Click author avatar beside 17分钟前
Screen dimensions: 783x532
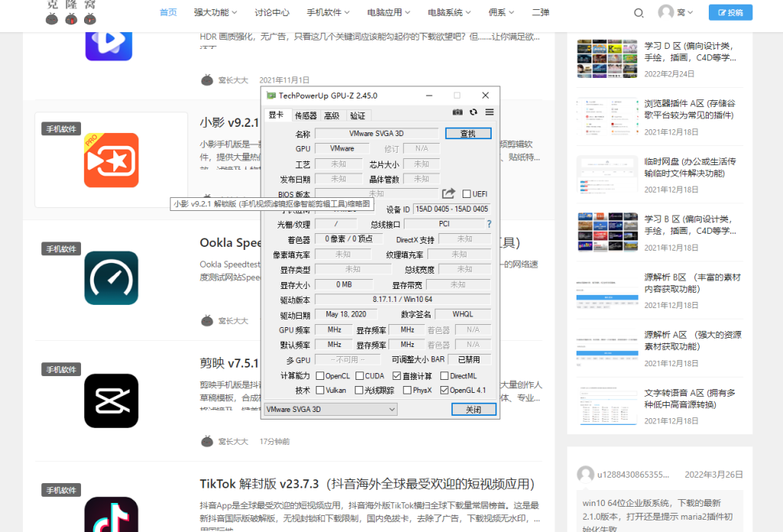(206, 441)
